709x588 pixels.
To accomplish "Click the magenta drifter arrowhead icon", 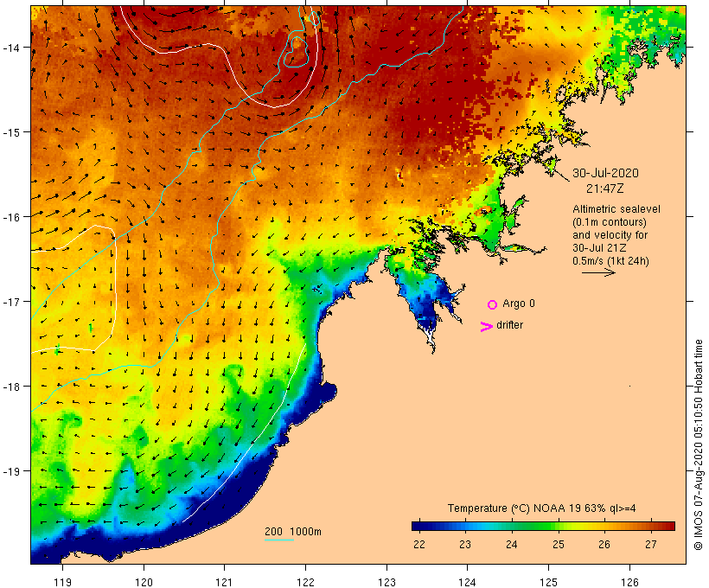I will click(487, 327).
